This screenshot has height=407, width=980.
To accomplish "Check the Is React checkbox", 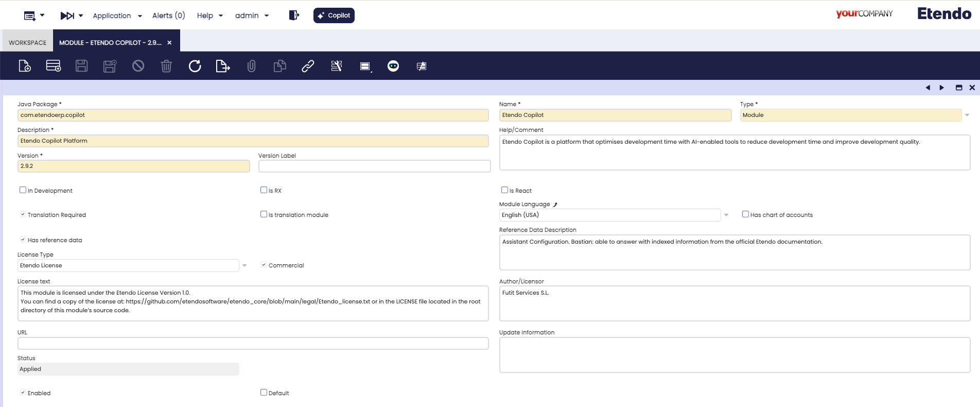I will 504,190.
